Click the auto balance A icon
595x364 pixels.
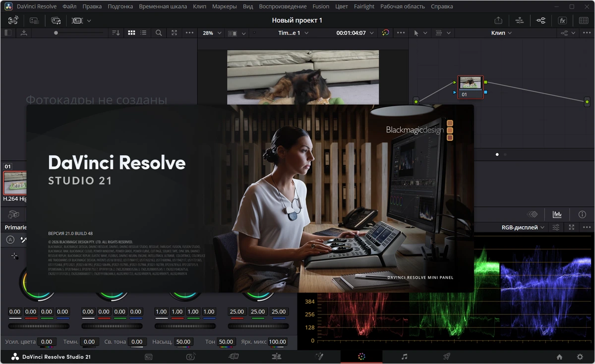(x=10, y=240)
